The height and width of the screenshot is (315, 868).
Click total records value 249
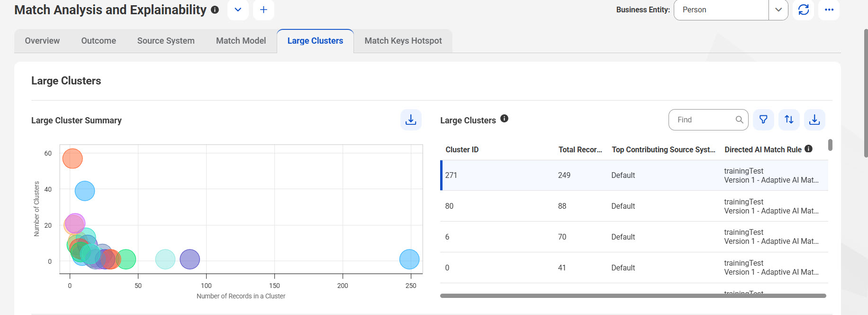pyautogui.click(x=564, y=175)
